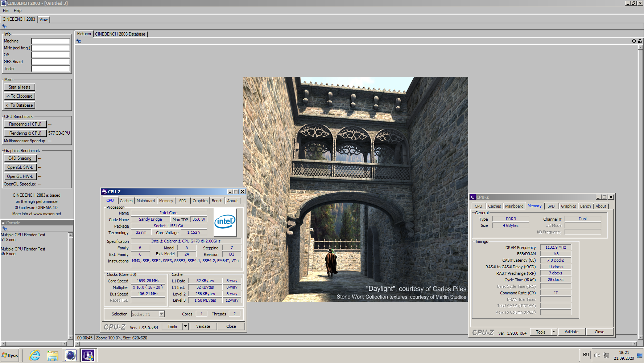Open the Bench tab in the left CPU-Z window
The image size is (644, 363).
217,201
